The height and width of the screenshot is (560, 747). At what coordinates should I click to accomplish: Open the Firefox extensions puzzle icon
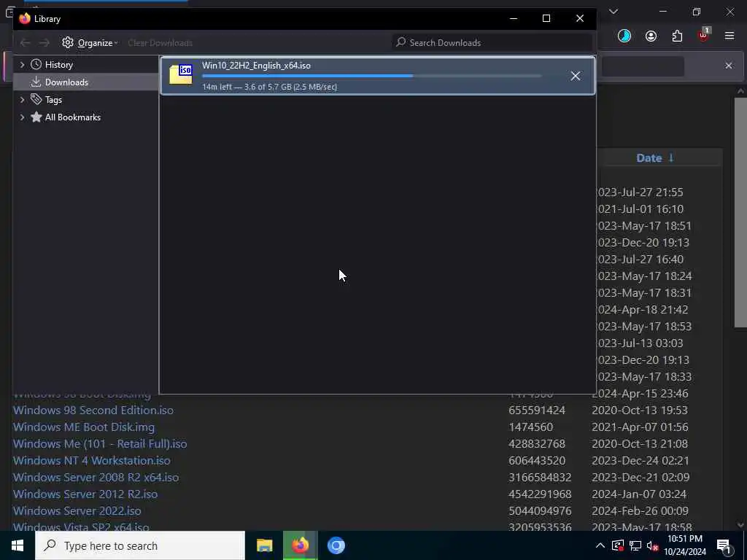(x=677, y=36)
